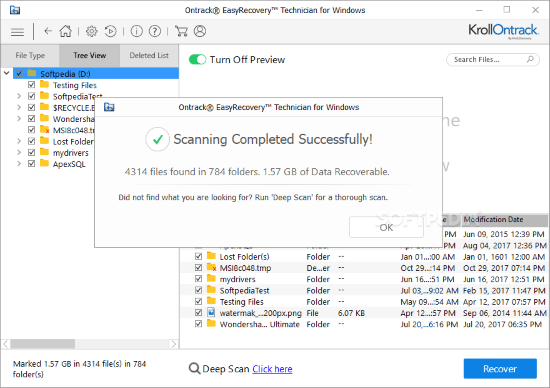Image resolution: width=550 pixels, height=388 pixels.
Task: Click the ApexSQL folder icon in tree
Action: (x=44, y=163)
